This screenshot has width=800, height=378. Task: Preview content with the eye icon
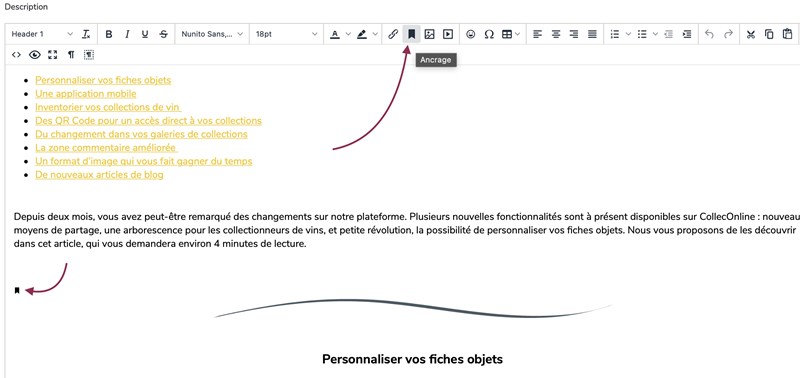pos(35,55)
